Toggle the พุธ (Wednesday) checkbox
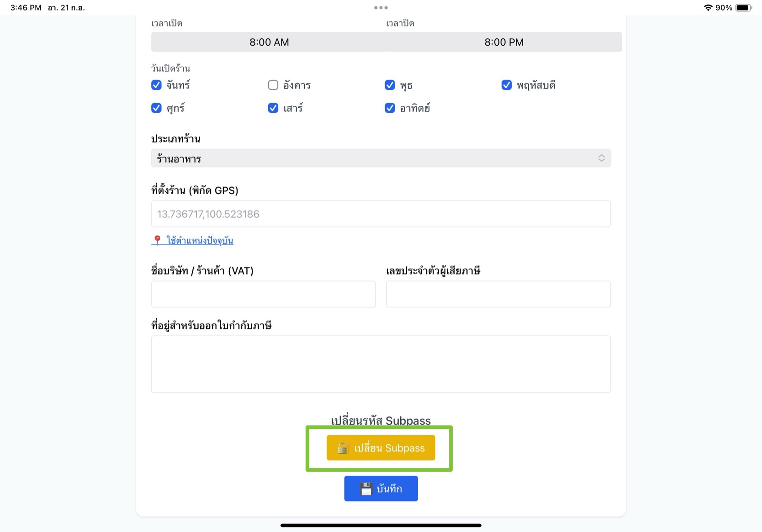The image size is (762, 532). (x=390, y=85)
